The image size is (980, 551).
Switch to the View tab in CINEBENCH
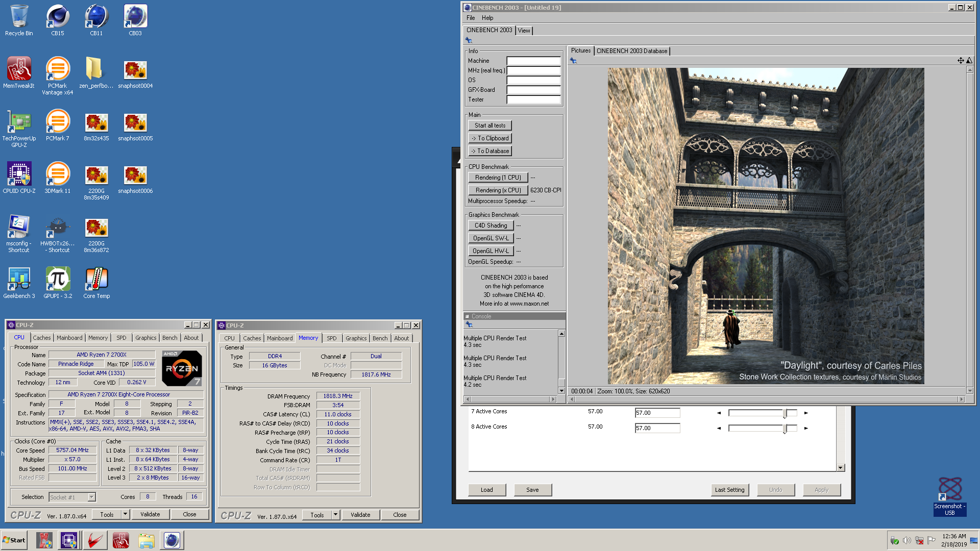pos(524,31)
